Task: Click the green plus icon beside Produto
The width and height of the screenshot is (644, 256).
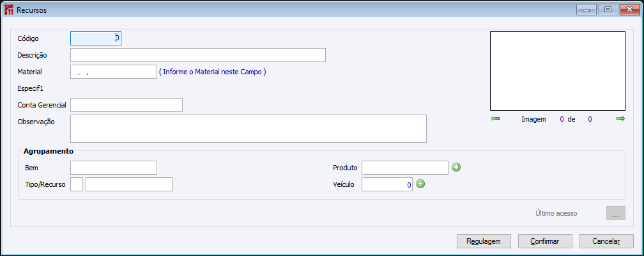Action: [x=456, y=168]
